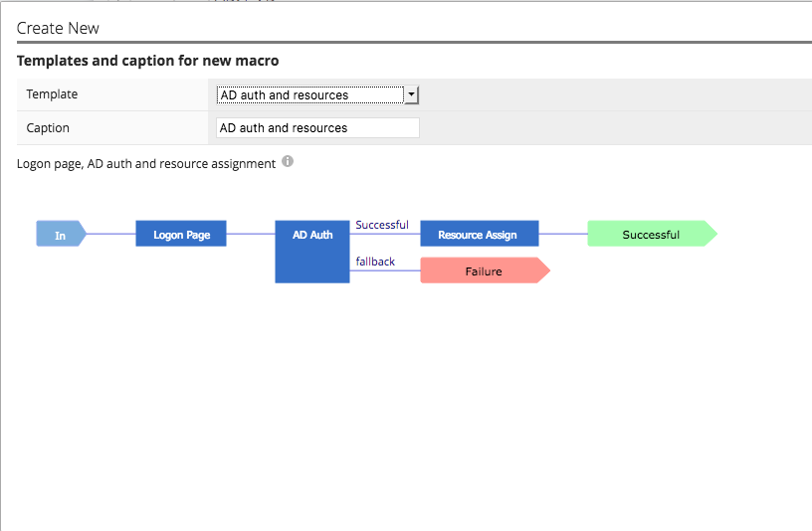
Task: Click the Create New dialog title
Action: pos(58,28)
